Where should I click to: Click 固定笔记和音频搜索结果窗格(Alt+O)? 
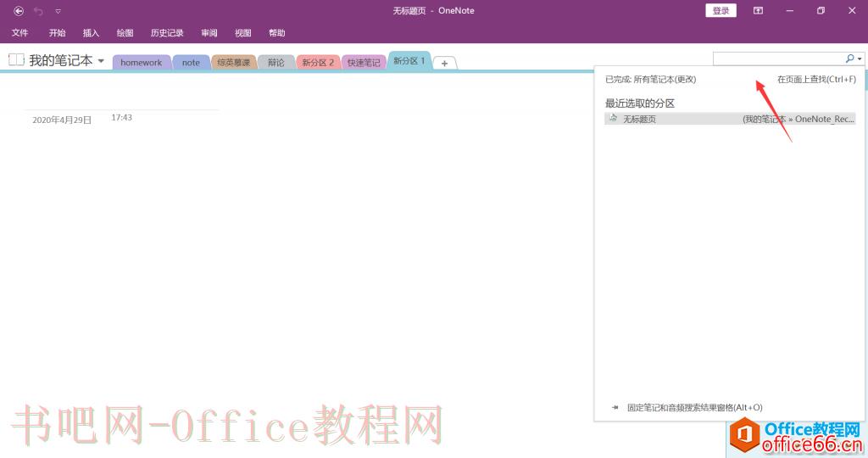pos(695,408)
